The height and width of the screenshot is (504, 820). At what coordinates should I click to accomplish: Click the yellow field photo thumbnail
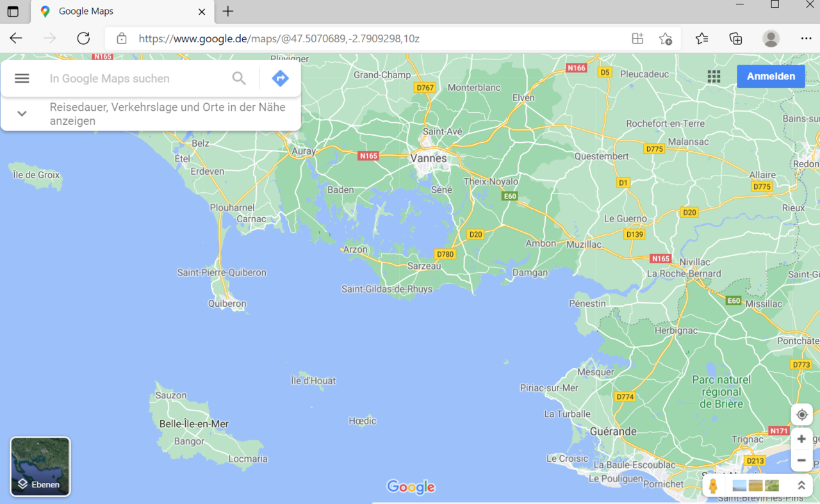[x=756, y=485]
